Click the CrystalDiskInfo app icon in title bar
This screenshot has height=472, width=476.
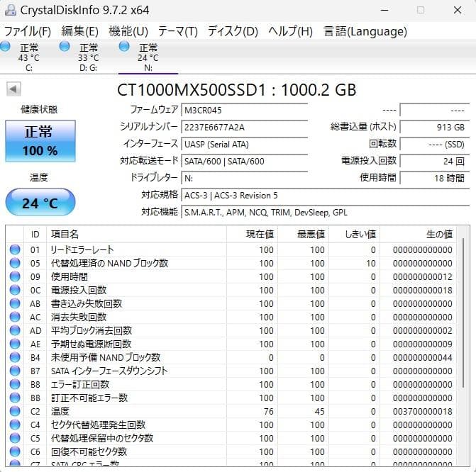[x=10, y=10]
